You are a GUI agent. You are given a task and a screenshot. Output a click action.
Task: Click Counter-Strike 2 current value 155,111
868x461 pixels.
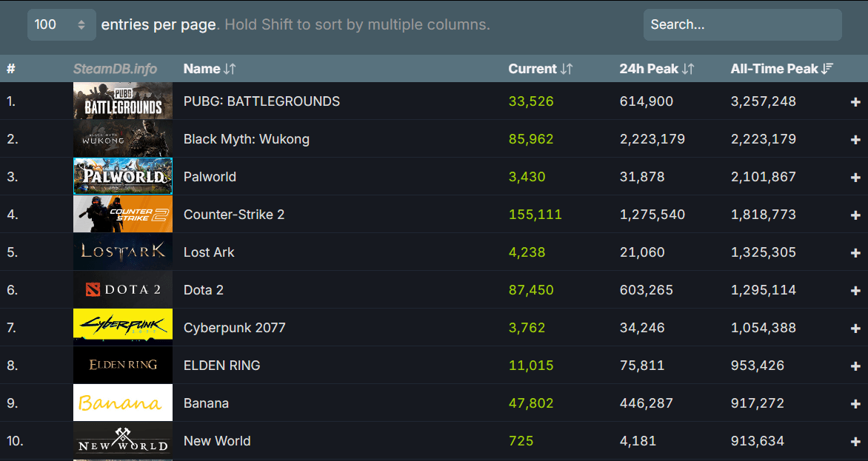(x=535, y=215)
